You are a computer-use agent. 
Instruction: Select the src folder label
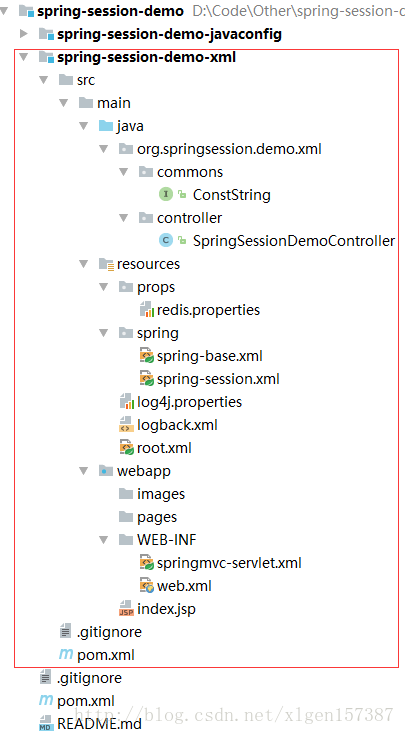click(86, 80)
